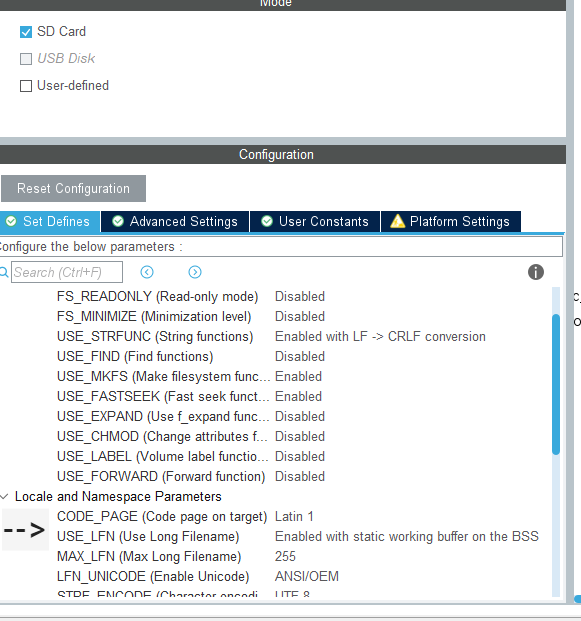Open the ANSI/OEM value for LFN_UNICODE
This screenshot has height=621, width=581.
(307, 577)
